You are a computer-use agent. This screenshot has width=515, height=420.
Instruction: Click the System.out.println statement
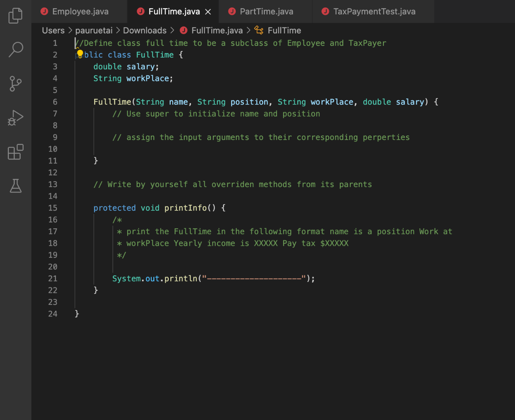tap(214, 278)
